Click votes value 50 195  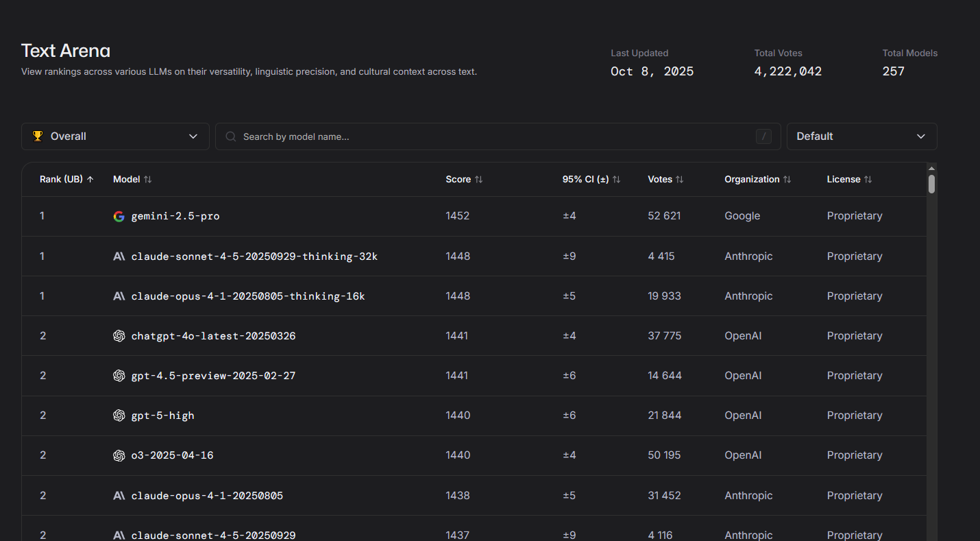[665, 455]
